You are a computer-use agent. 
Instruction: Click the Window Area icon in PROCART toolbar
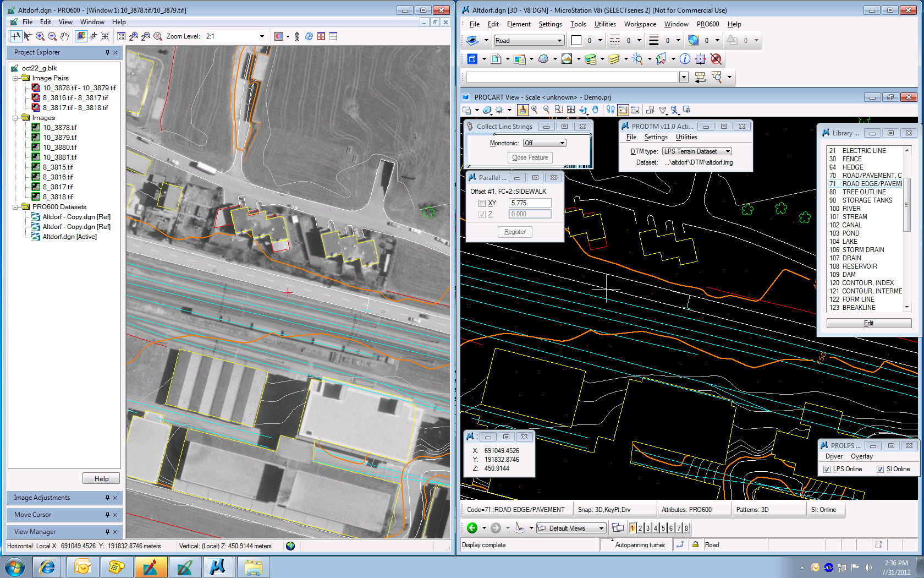click(558, 110)
